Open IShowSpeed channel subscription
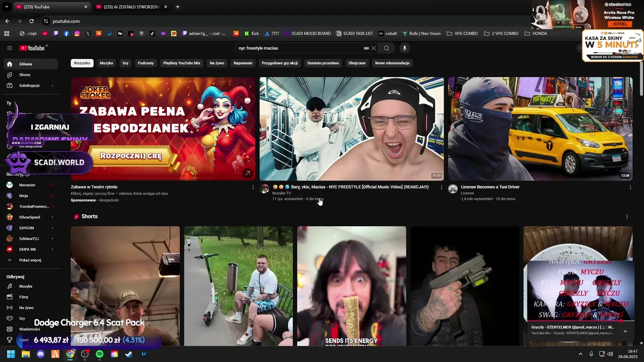This screenshot has height=362, width=644. pyautogui.click(x=30, y=217)
